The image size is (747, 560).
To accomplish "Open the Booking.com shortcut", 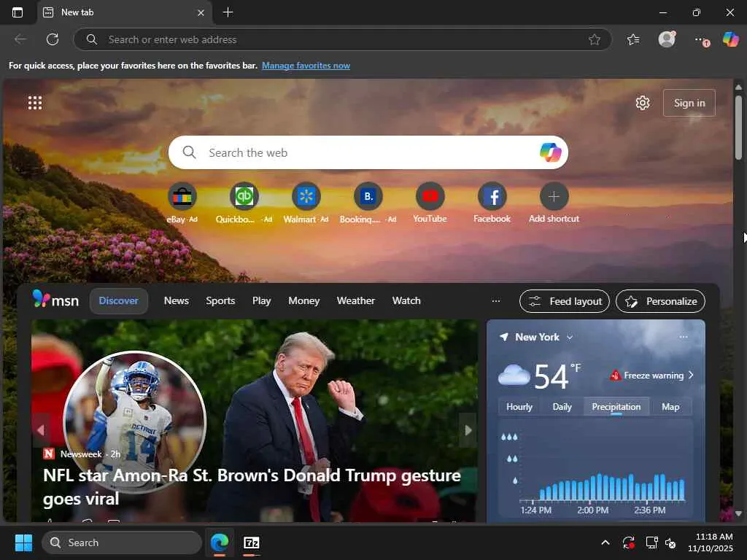I will click(x=368, y=196).
